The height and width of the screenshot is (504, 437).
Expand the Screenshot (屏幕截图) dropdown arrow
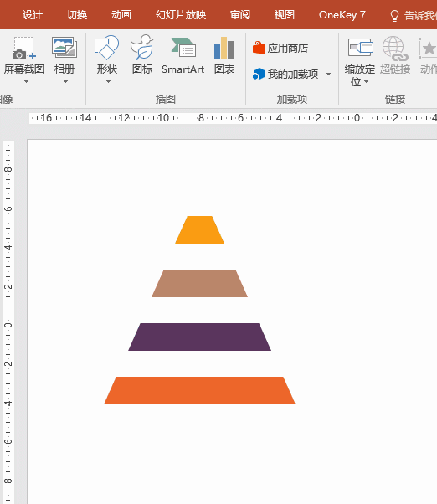point(26,82)
